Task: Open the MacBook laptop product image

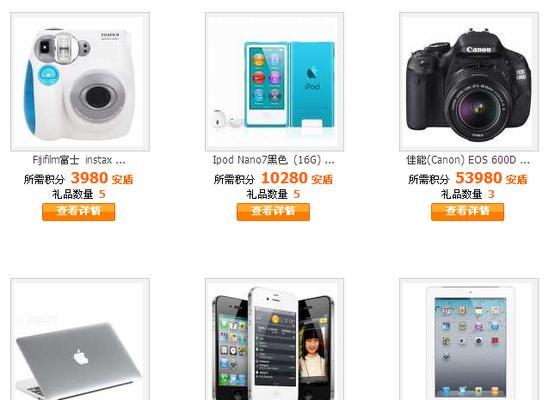Action: coord(80,339)
